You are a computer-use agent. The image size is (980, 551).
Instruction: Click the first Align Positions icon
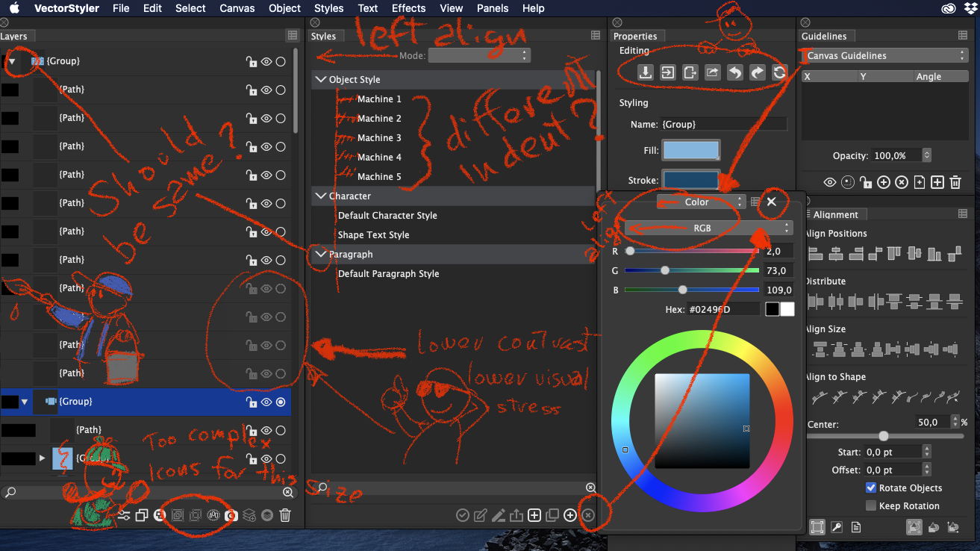(x=815, y=254)
